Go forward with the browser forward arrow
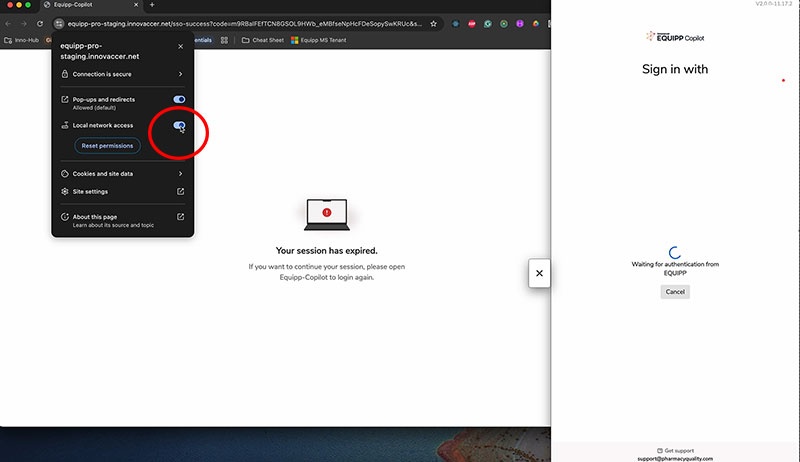 coord(24,23)
